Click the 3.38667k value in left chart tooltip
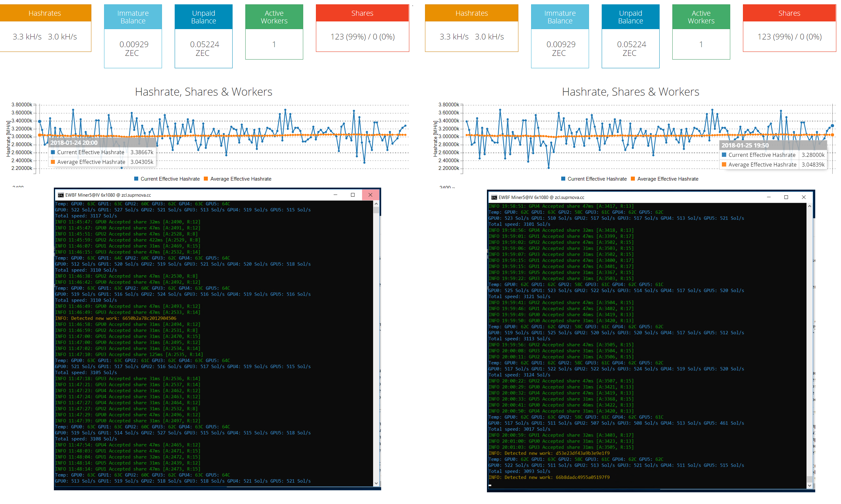 142,152
